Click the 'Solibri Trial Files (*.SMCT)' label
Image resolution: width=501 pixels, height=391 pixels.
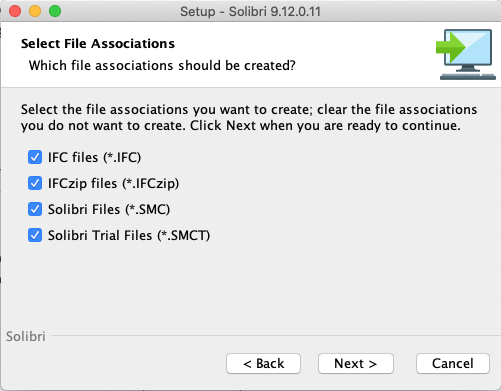pos(129,235)
